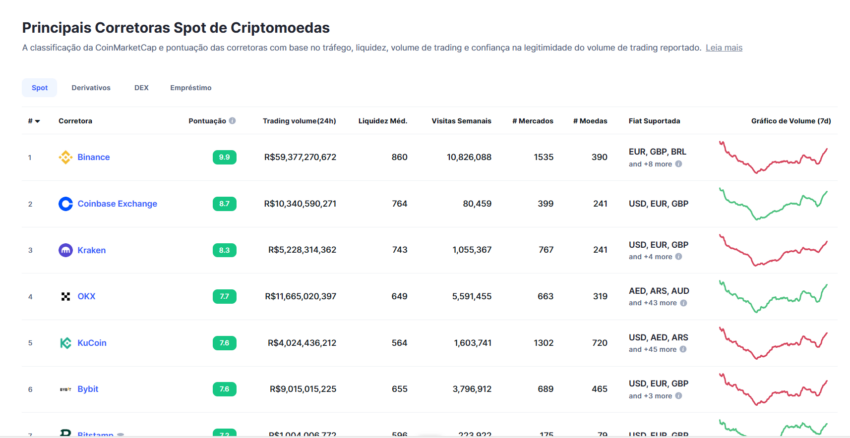Click Bybit 7d volume chart
The image size is (850, 438).
pos(774,389)
